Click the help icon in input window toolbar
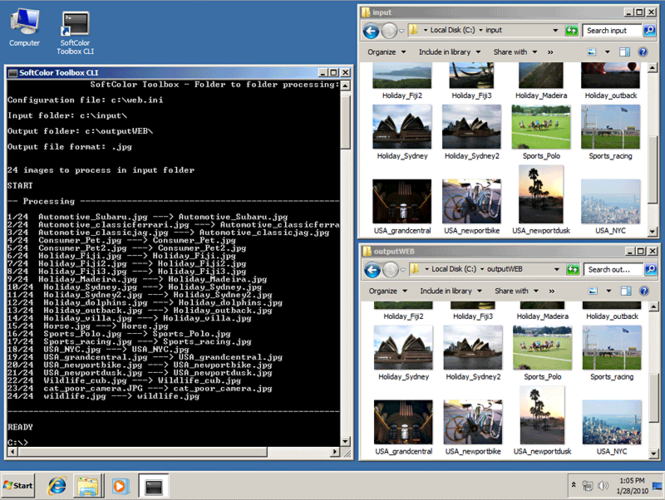 pyautogui.click(x=643, y=52)
